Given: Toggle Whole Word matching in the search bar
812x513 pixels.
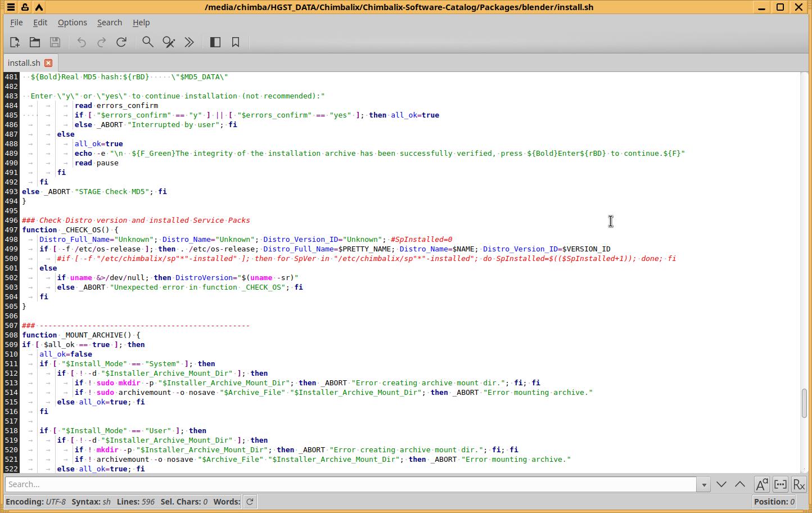Looking at the screenshot, I should coord(781,484).
